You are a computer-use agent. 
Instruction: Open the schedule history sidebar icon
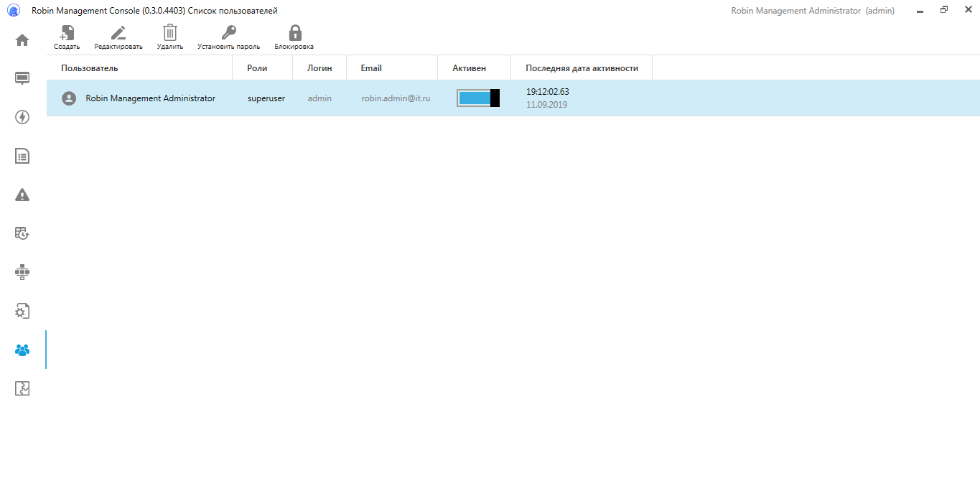pos(22,233)
